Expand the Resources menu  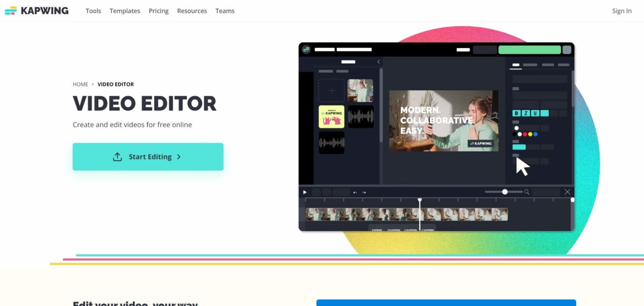coord(192,11)
